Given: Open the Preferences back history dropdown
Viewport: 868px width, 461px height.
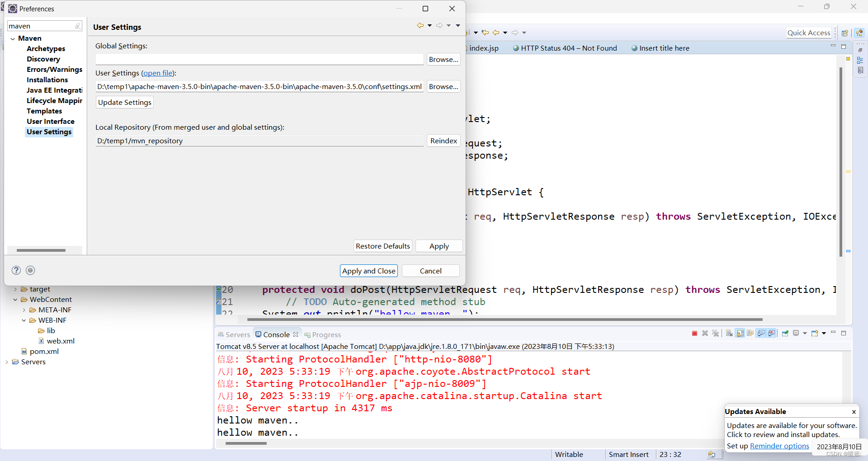Looking at the screenshot, I should 429,25.
